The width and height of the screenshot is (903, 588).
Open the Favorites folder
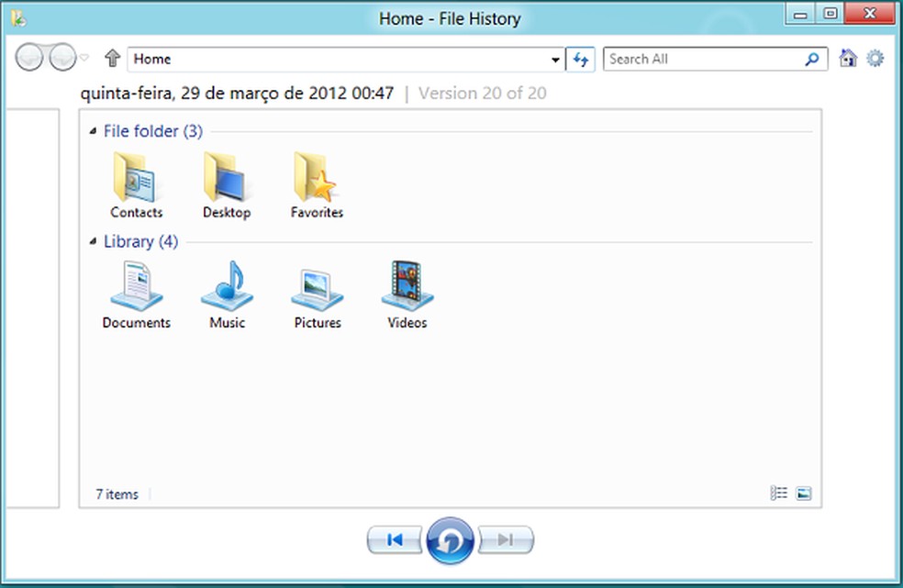[x=317, y=185]
